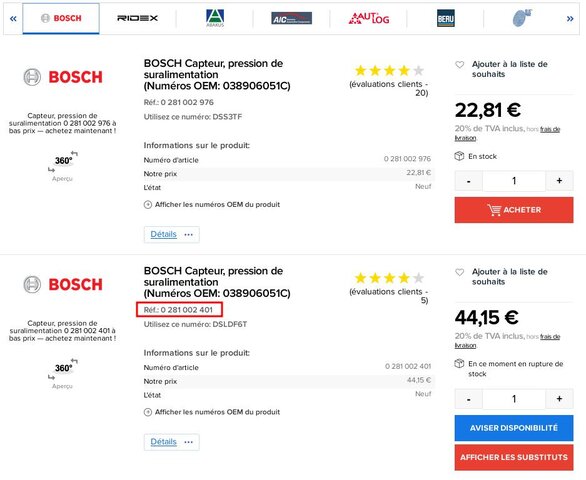Expand OEM numbers for the second product

click(x=212, y=412)
